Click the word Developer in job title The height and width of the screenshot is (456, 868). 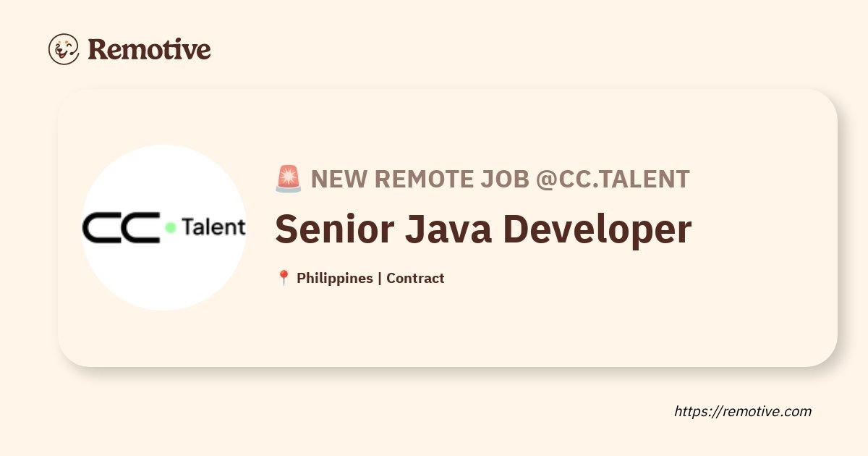click(597, 231)
